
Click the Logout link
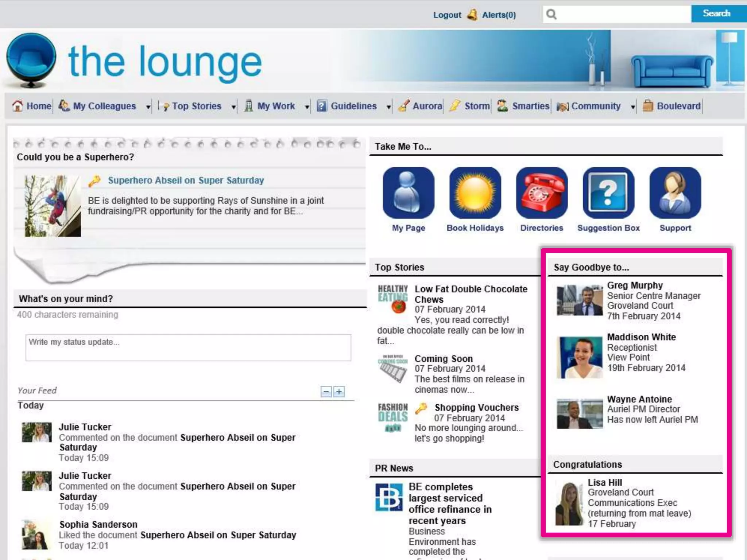[x=447, y=15]
